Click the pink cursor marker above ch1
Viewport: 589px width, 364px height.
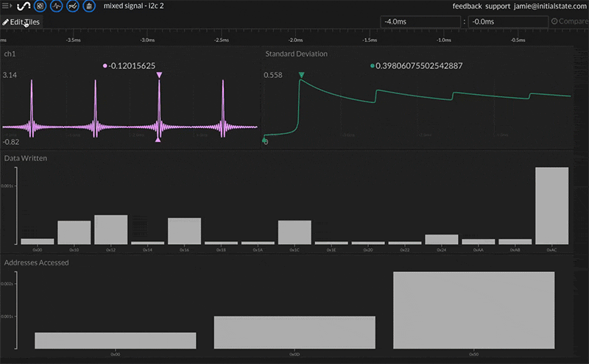(159, 75)
